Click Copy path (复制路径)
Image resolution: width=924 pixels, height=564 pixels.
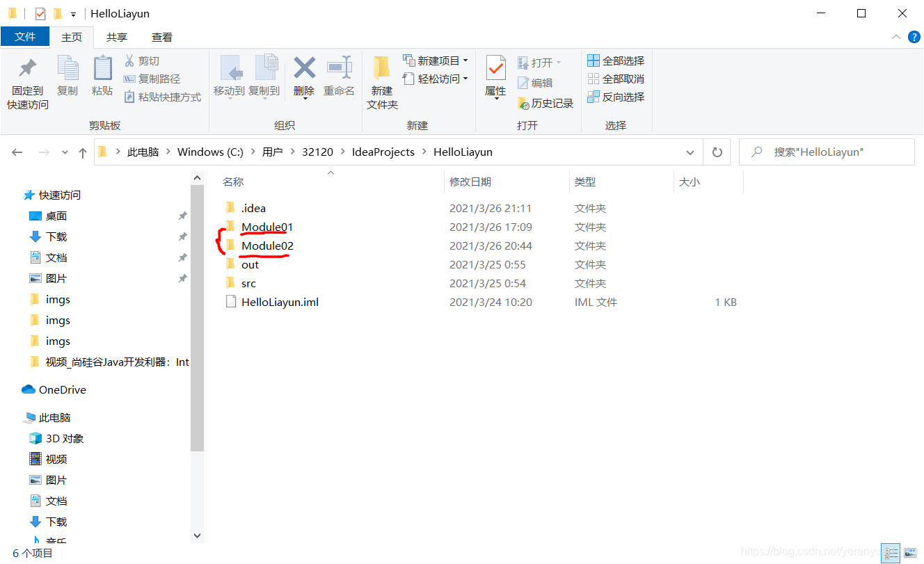[x=152, y=79]
